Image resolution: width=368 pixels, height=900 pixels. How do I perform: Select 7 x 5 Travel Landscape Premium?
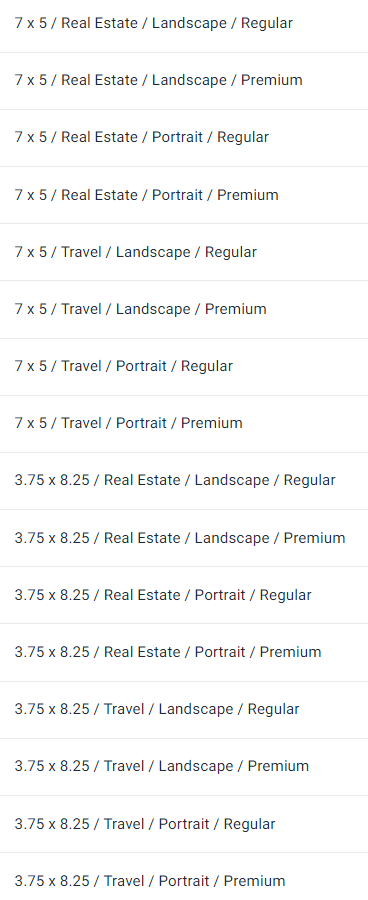click(x=184, y=309)
